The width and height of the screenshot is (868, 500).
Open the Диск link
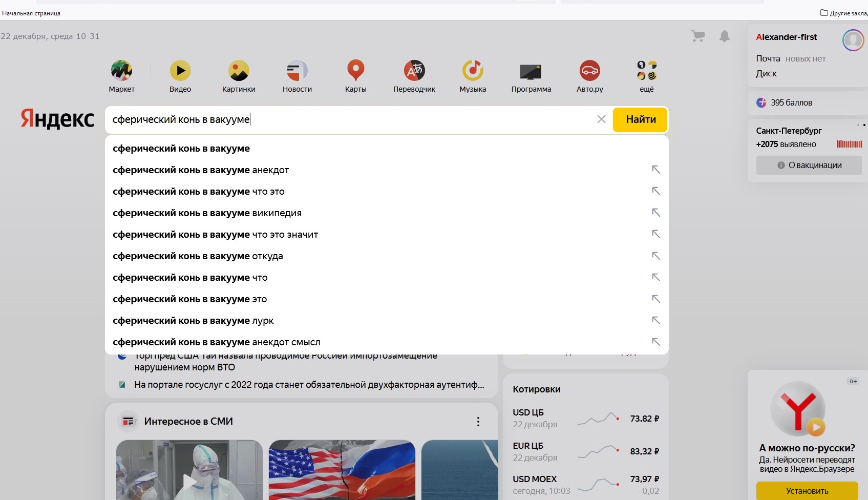(766, 73)
